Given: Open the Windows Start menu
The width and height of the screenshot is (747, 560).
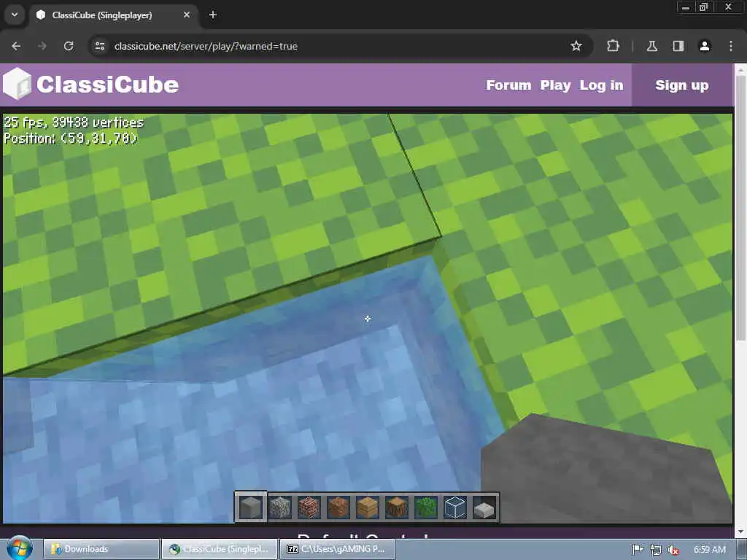Looking at the screenshot, I should click(19, 548).
